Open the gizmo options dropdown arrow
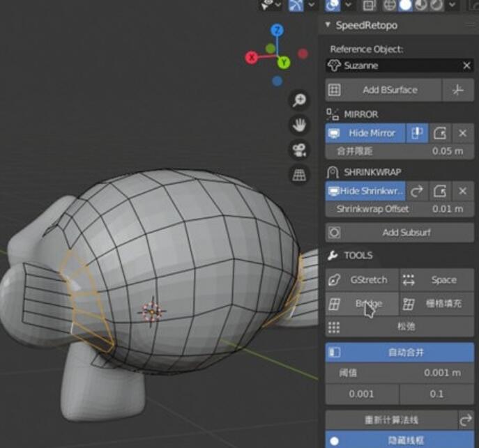 coord(312,5)
